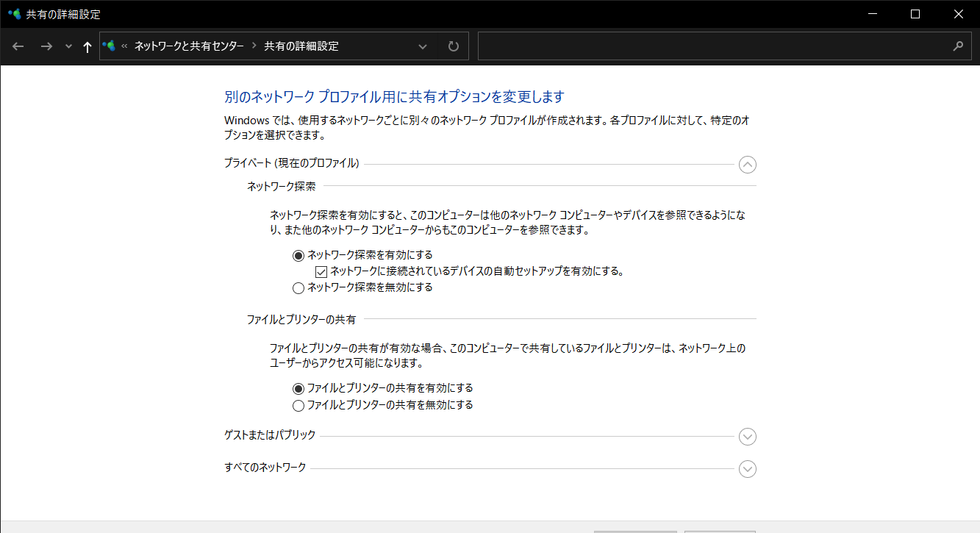Go back with the left arrow
This screenshot has height=533, width=980.
click(x=18, y=46)
